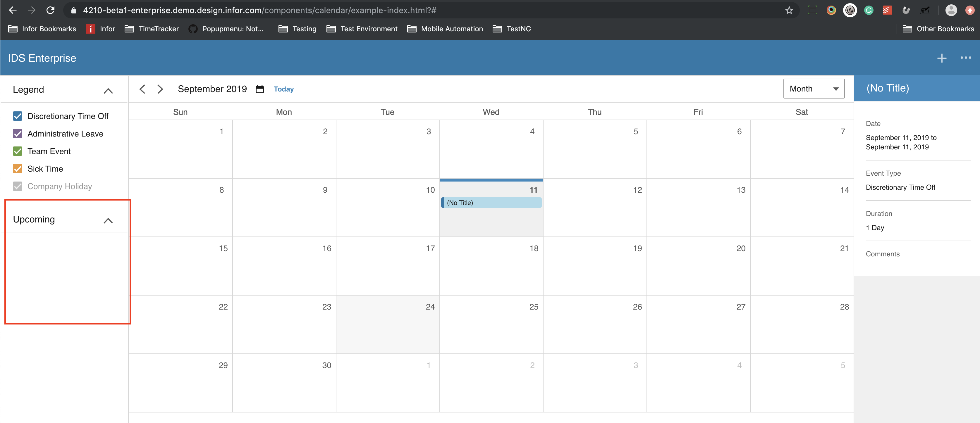
Task: Collapse the Legend section
Action: (108, 90)
